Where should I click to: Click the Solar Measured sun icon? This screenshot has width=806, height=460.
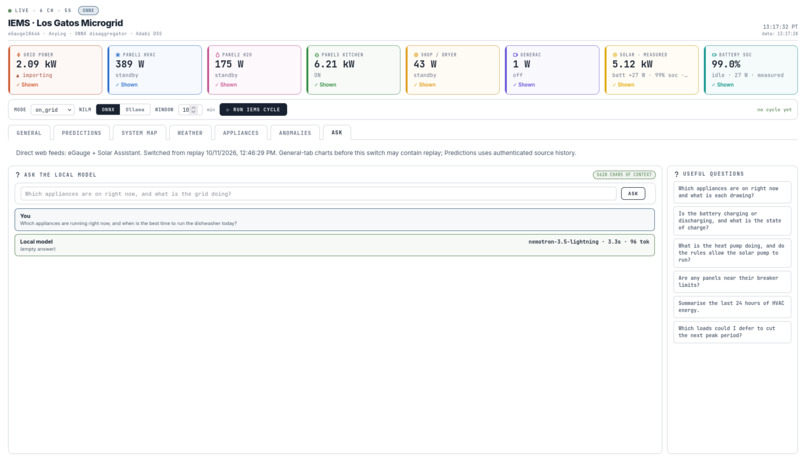[615, 54]
